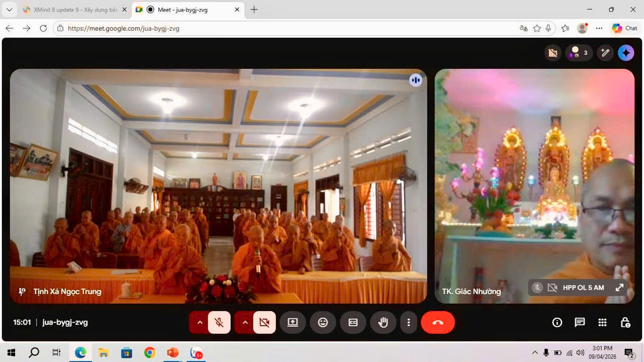The height and width of the screenshot is (362, 644).
Task: Leave the call with red hangup button
Action: tap(438, 323)
